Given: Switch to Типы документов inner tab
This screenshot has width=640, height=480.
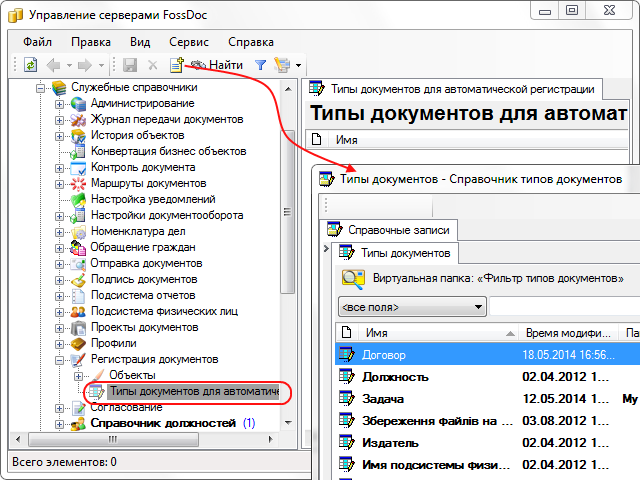Looking at the screenshot, I should tap(396, 253).
